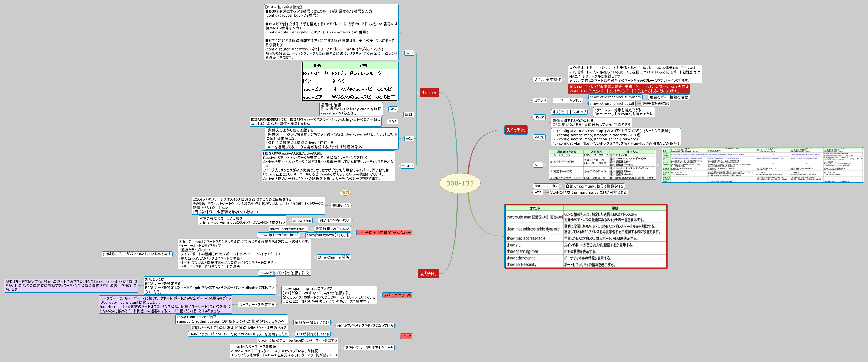Select the HSRP node under 切り分け
This screenshot has height=362, width=868.
tap(406, 336)
